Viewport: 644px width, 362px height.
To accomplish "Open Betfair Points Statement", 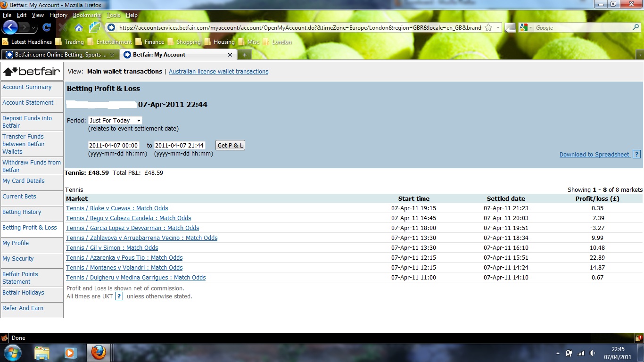I will pos(20,278).
